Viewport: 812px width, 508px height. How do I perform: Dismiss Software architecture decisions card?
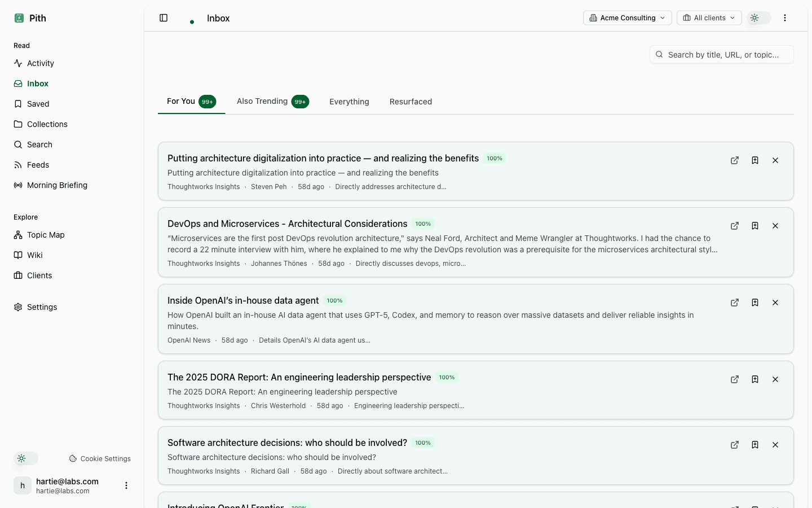(x=775, y=445)
